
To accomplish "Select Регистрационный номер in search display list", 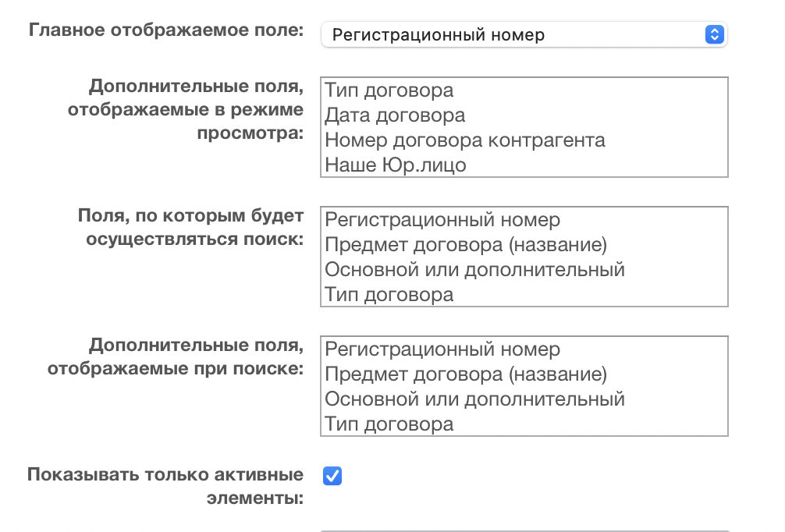I will [442, 349].
